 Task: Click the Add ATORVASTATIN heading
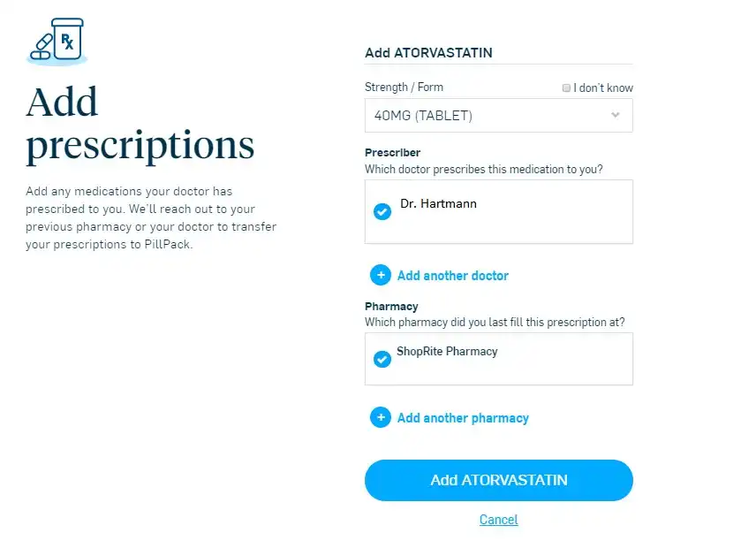[428, 53]
